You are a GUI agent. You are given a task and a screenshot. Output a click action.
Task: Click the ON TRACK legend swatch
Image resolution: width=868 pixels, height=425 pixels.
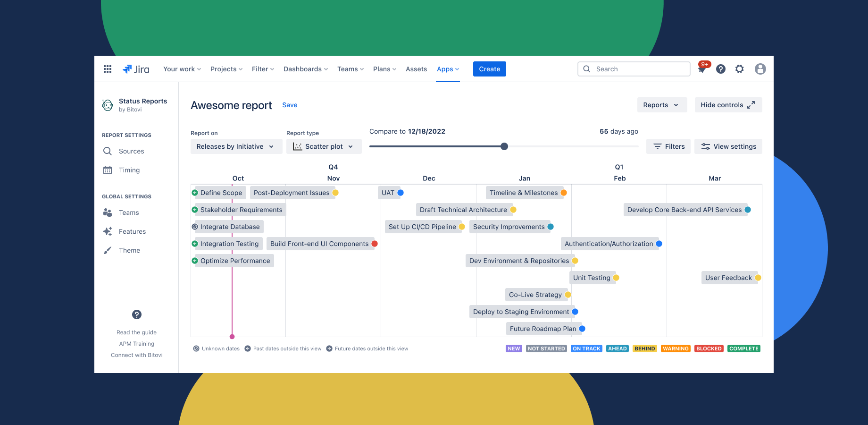(x=586, y=348)
